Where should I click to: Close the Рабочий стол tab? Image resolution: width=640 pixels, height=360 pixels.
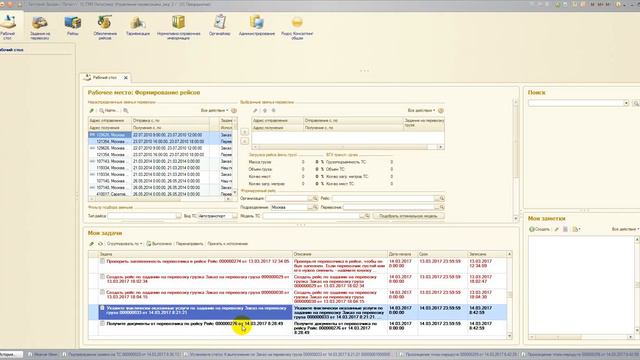[126, 78]
